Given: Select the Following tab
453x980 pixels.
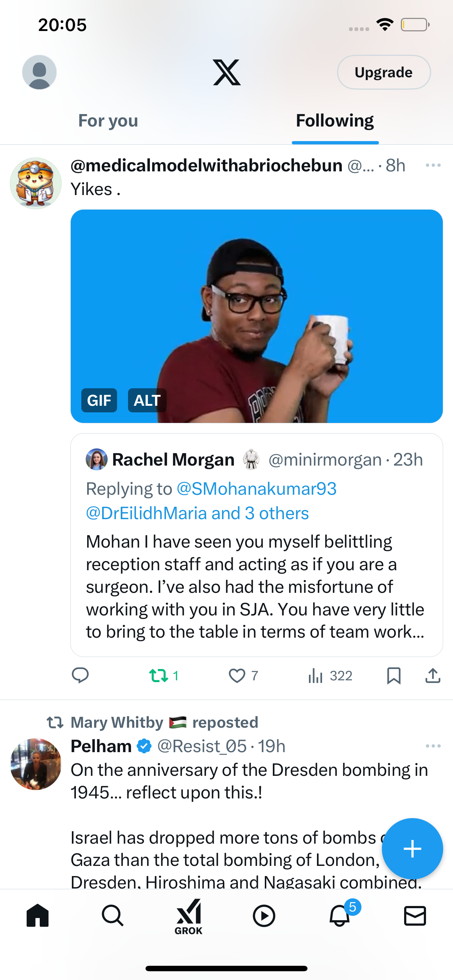Looking at the screenshot, I should coord(335,121).
